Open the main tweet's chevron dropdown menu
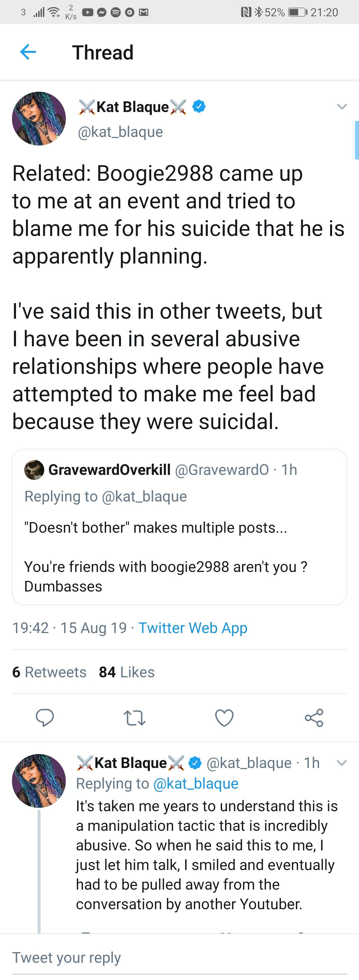The image size is (359, 980). 342,107
